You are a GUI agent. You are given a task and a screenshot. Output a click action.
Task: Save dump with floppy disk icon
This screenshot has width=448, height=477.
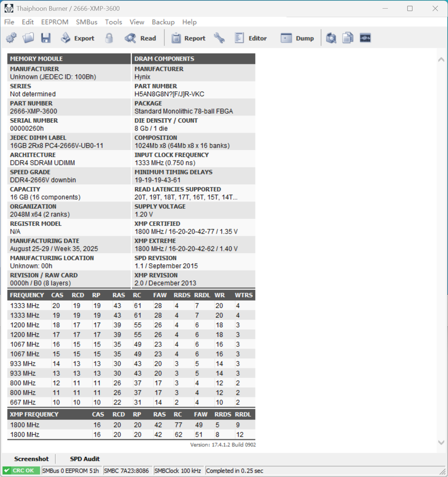pyautogui.click(x=46, y=38)
